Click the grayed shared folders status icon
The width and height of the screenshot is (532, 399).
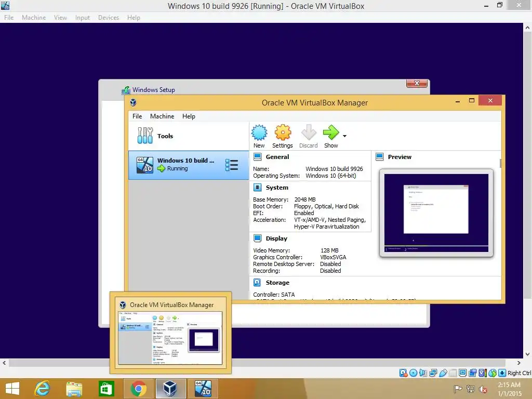click(453, 373)
